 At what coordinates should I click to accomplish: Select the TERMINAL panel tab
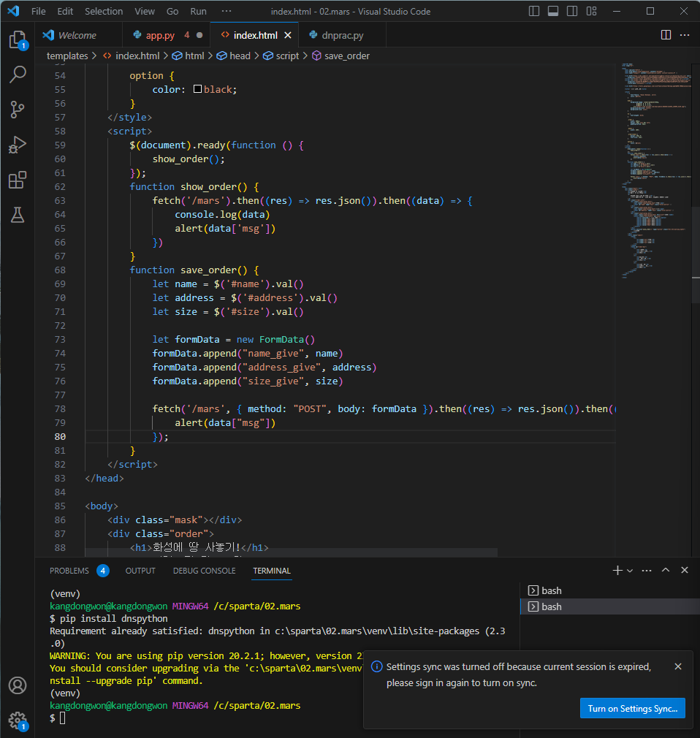pos(272,571)
